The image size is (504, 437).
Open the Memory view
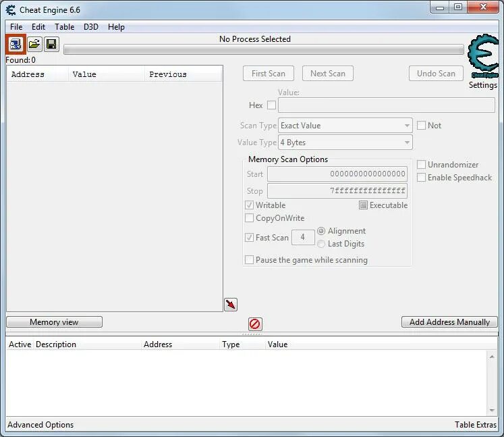(x=55, y=322)
